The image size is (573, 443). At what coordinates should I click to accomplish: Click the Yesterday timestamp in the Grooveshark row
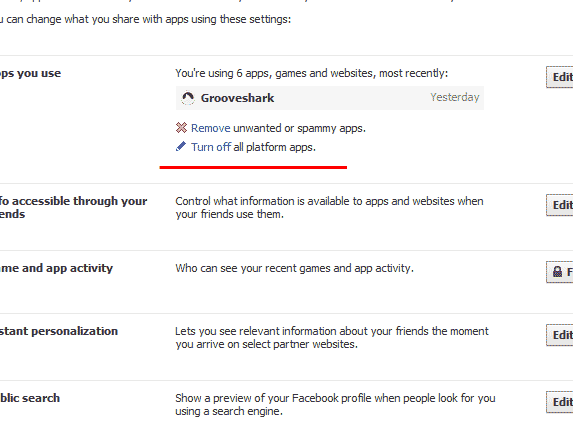point(455,97)
